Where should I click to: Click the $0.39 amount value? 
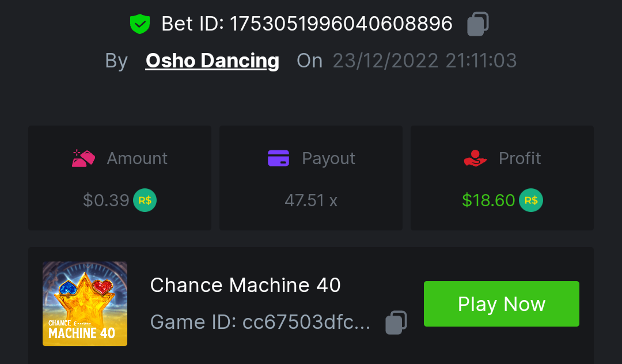[106, 200]
